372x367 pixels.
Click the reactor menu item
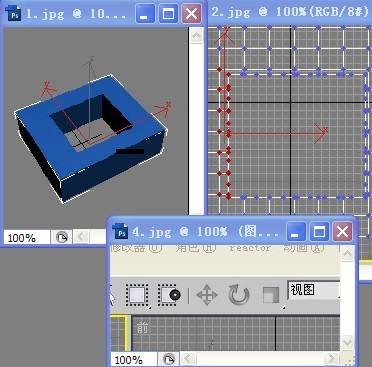(x=250, y=248)
